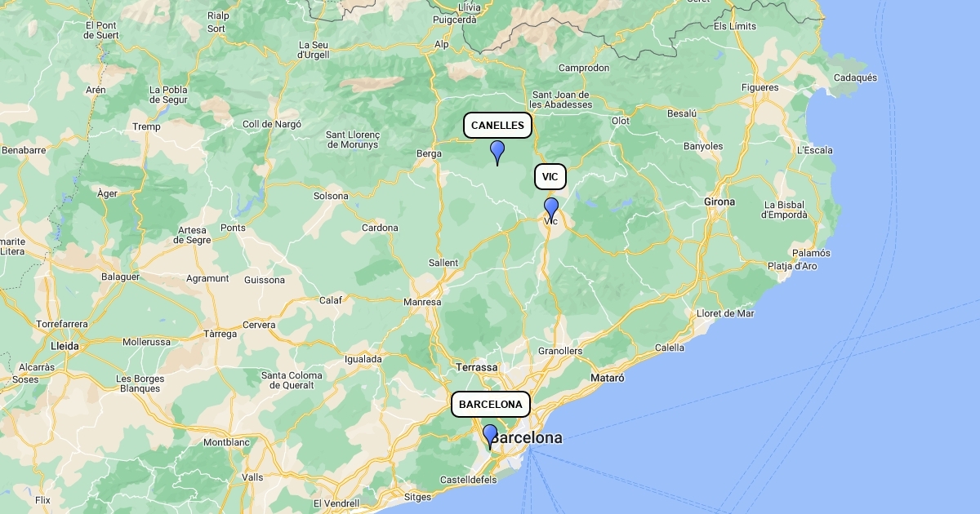Click the Igualada town label
The width and height of the screenshot is (980, 514).
(363, 359)
